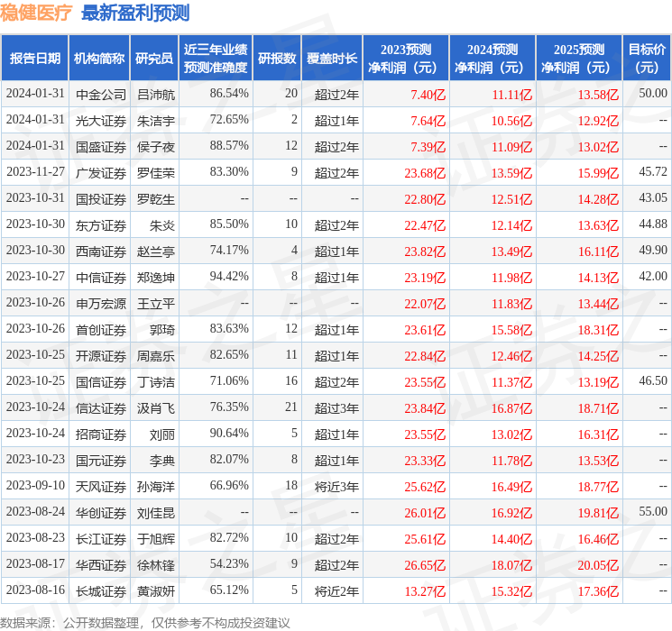Image resolution: width=672 pixels, height=631 pixels.
Task: Select 首创证券 institution cell
Action: [x=101, y=329]
